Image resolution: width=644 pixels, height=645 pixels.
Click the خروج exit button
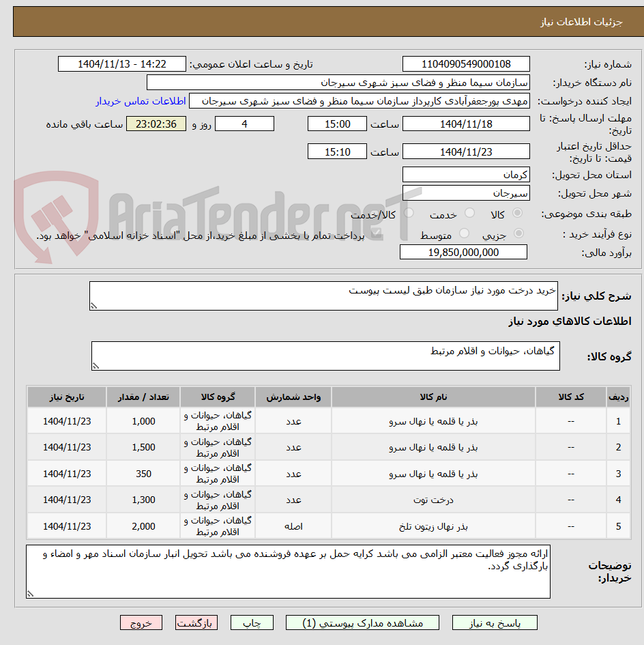[141, 622]
